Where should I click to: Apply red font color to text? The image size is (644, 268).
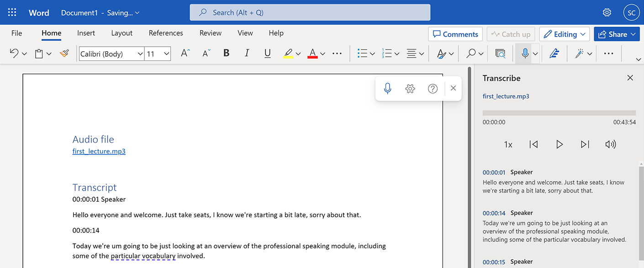pyautogui.click(x=313, y=54)
